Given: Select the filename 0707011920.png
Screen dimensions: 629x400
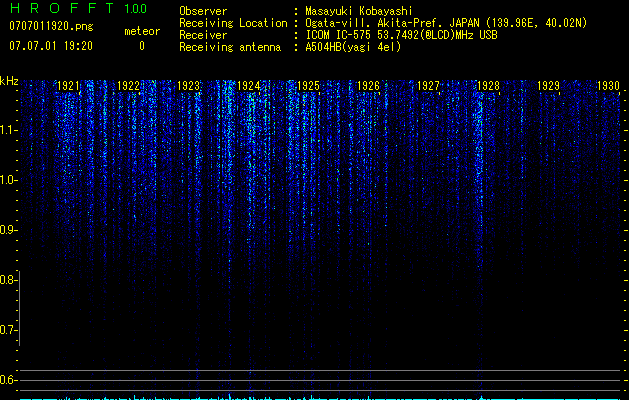Looking at the screenshot, I should (x=51, y=26).
